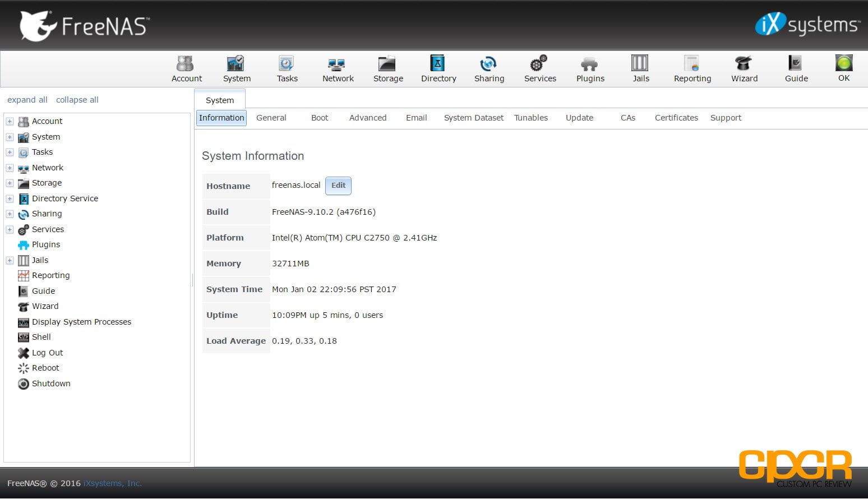Image resolution: width=868 pixels, height=499 pixels.
Task: Click the System icon in the sidebar tree
Action: [x=24, y=137]
